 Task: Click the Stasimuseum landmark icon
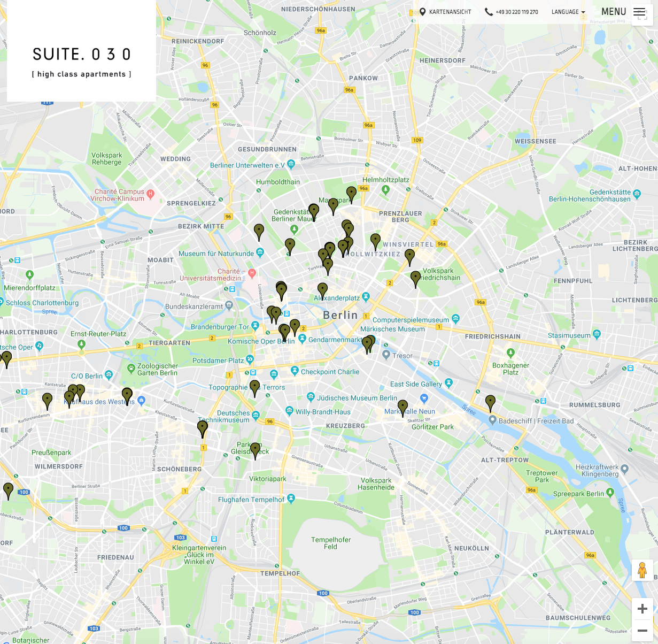click(597, 335)
